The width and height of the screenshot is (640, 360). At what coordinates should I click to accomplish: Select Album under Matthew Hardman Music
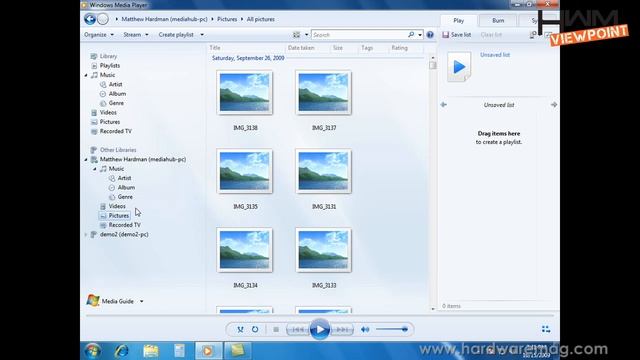[x=126, y=188]
